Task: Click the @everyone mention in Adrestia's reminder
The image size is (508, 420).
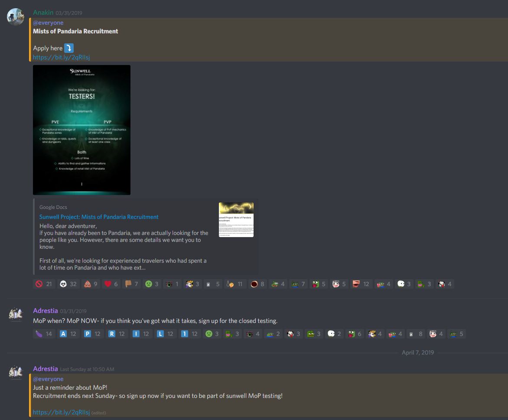Action: [x=48, y=379]
